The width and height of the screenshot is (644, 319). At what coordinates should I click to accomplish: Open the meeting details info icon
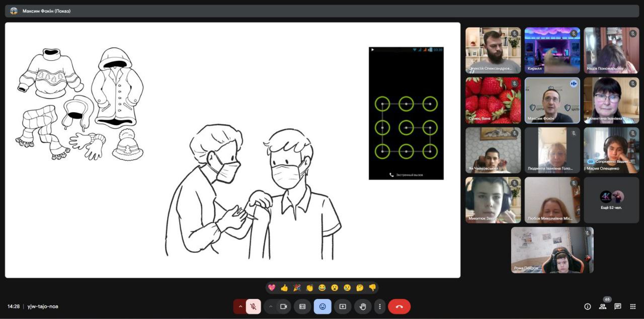point(587,306)
